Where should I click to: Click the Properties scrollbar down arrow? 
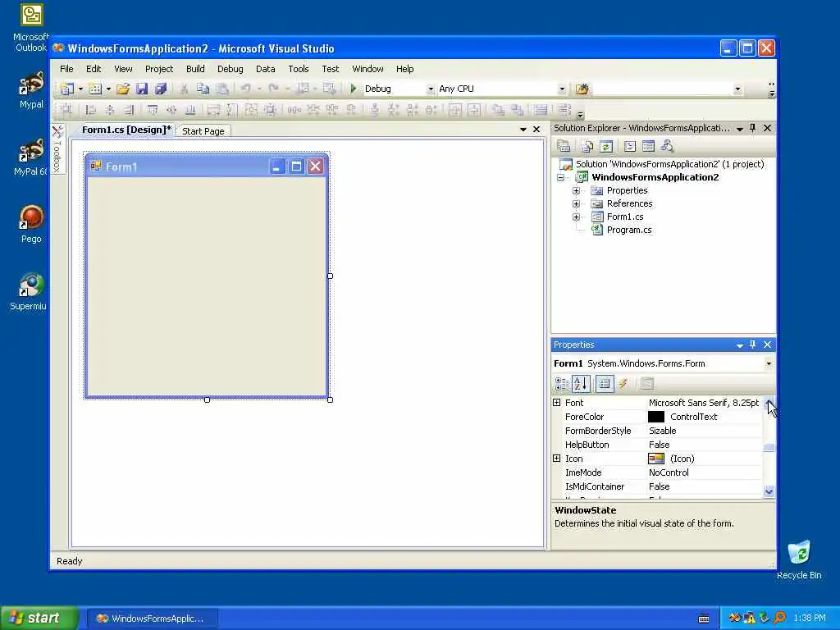pyautogui.click(x=769, y=491)
